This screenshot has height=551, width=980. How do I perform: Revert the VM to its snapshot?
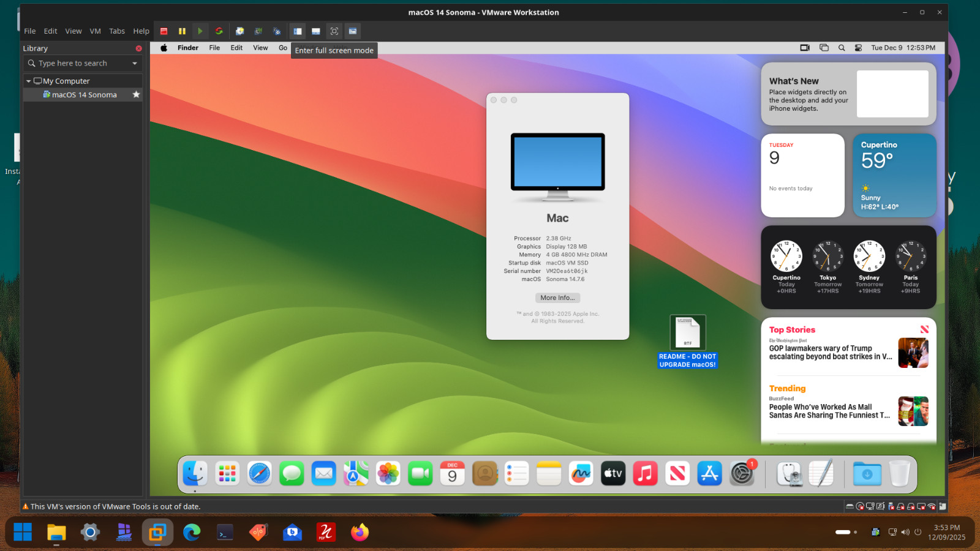[258, 31]
